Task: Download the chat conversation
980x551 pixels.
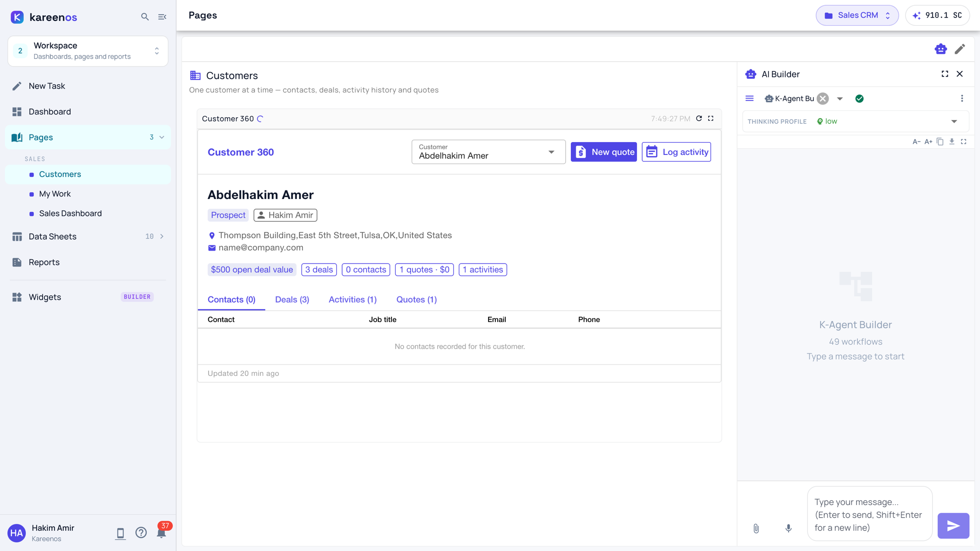Action: tap(952, 142)
